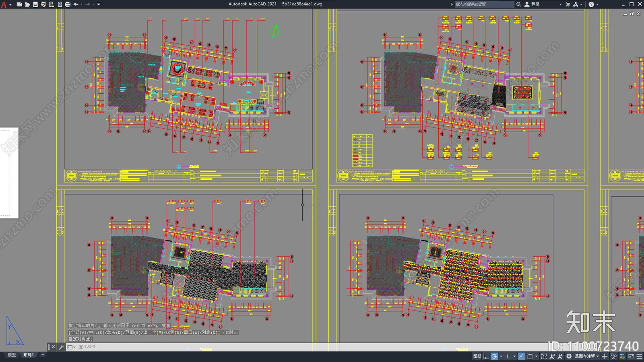Open from Web & Mobile icon
The height and width of the screenshot is (362, 644).
tap(52, 4)
